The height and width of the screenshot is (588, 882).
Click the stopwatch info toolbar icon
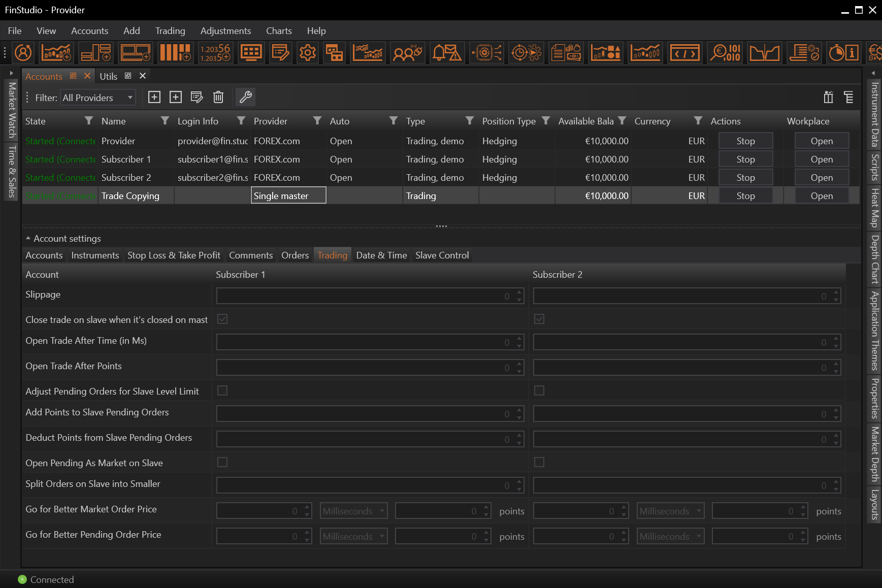point(843,53)
